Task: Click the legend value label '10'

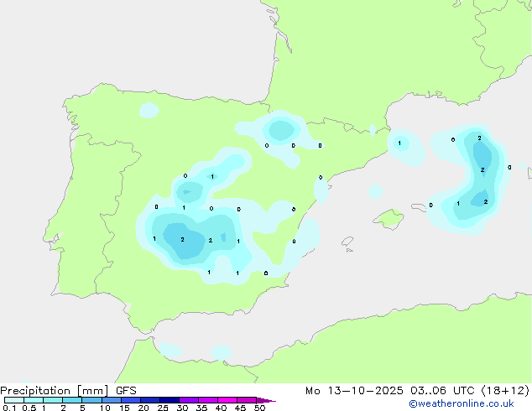Action: [x=105, y=408]
